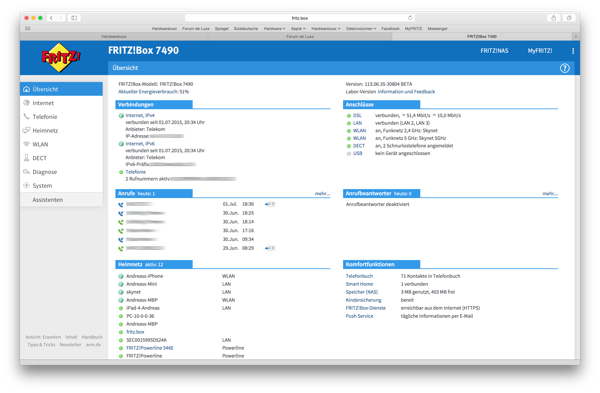This screenshot has height=393, width=600.
Task: Click the Internet, IPv4 link
Action: click(140, 115)
